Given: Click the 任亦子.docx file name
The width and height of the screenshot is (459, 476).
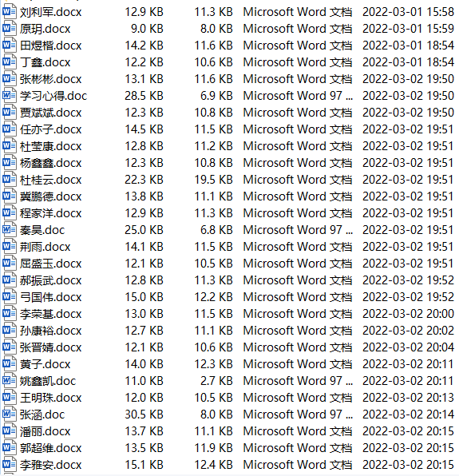Looking at the screenshot, I should click(50, 129).
